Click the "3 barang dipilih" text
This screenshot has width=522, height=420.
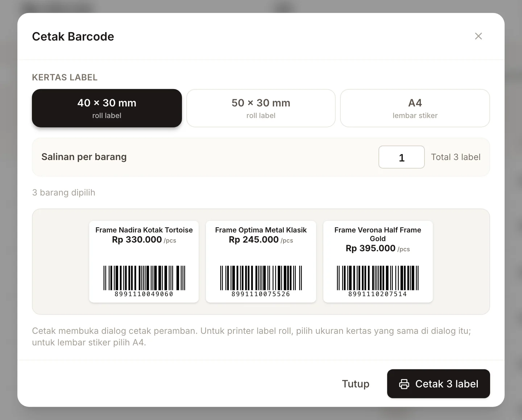click(64, 193)
